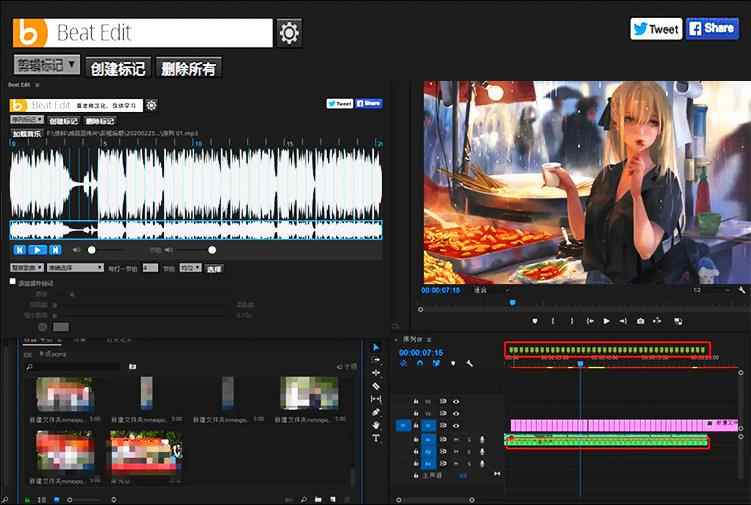Click the large 创建标记 button
Viewport: 751px width, 505px height.
tap(118, 68)
